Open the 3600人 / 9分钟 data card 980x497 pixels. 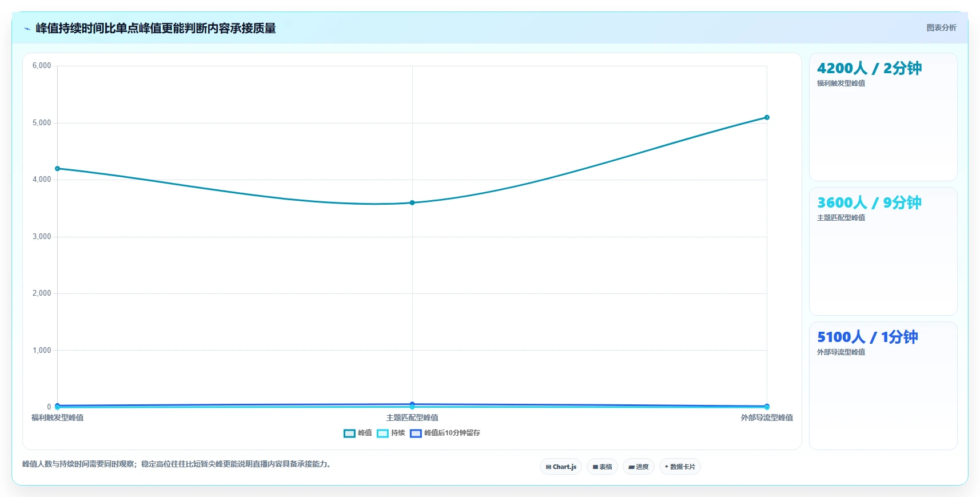coord(883,251)
